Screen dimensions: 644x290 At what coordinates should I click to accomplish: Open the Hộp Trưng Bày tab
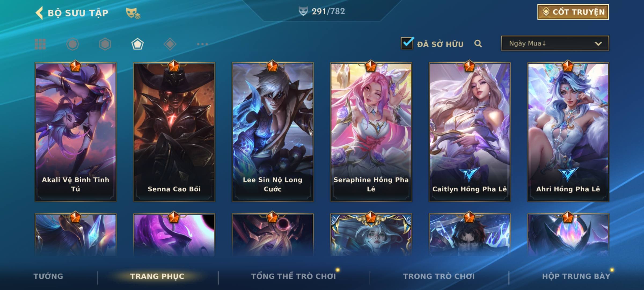(576, 276)
